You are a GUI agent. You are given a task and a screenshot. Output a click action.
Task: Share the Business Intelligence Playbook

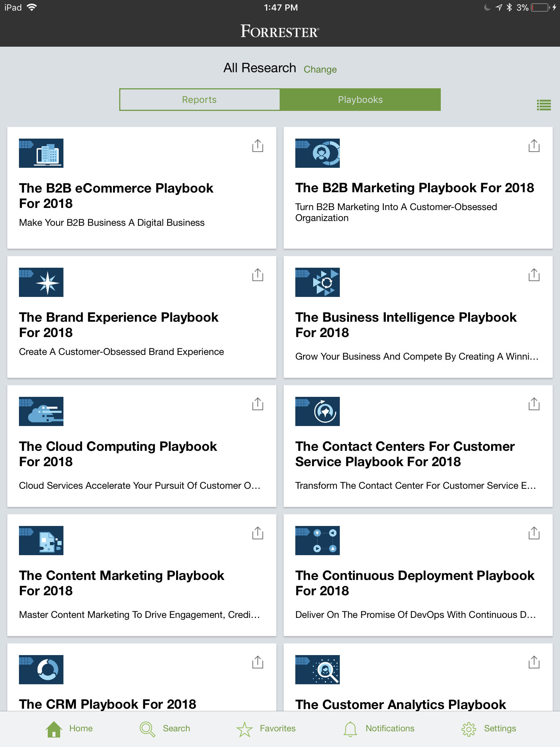[534, 275]
